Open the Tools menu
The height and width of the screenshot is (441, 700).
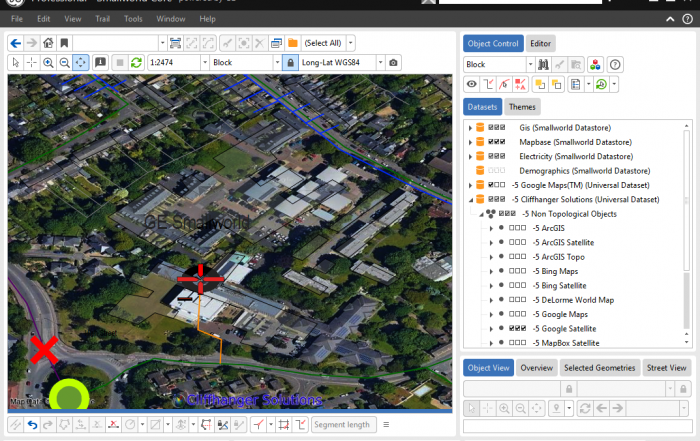133,19
